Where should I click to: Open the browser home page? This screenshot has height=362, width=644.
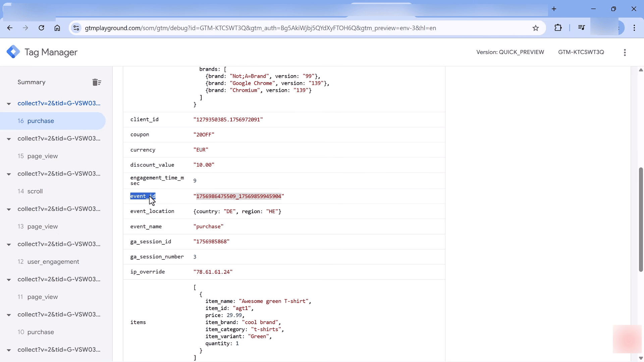[x=57, y=28]
